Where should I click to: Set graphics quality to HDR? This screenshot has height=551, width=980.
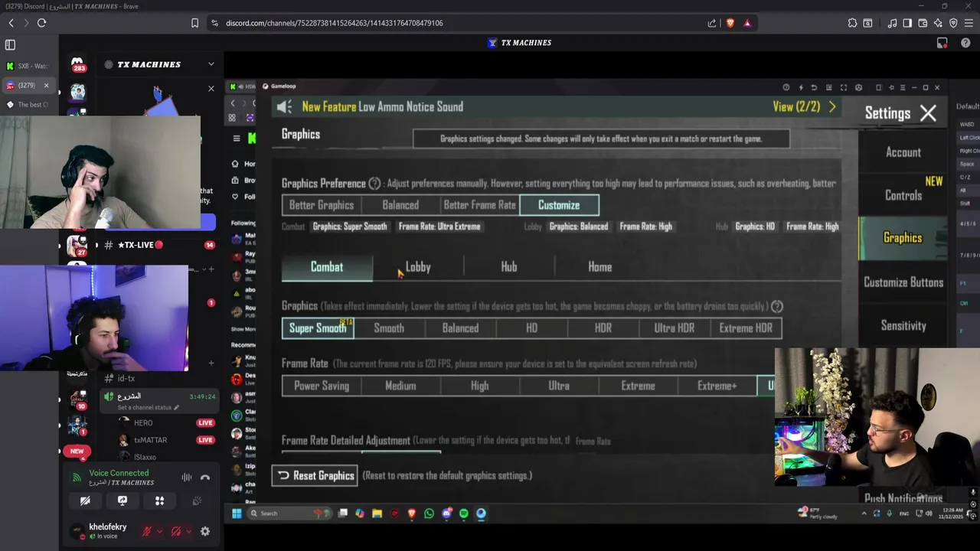(603, 328)
